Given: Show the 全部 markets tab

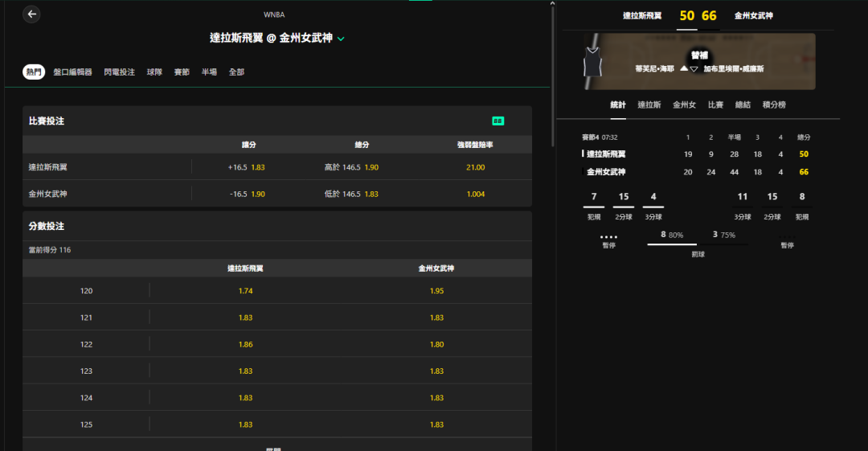Looking at the screenshot, I should click(x=236, y=72).
